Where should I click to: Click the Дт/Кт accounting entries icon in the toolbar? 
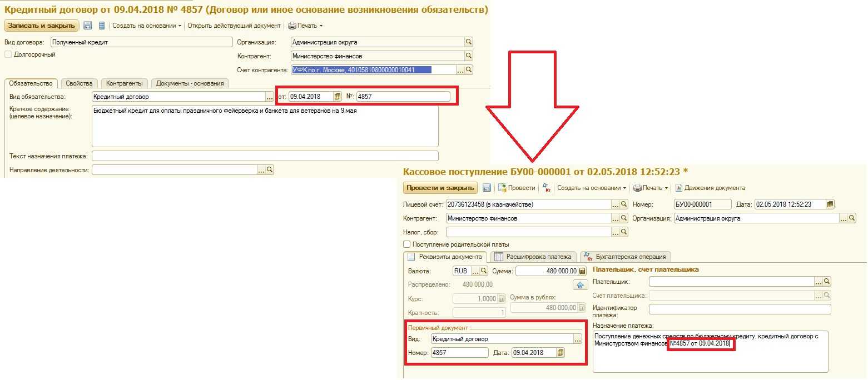[545, 188]
